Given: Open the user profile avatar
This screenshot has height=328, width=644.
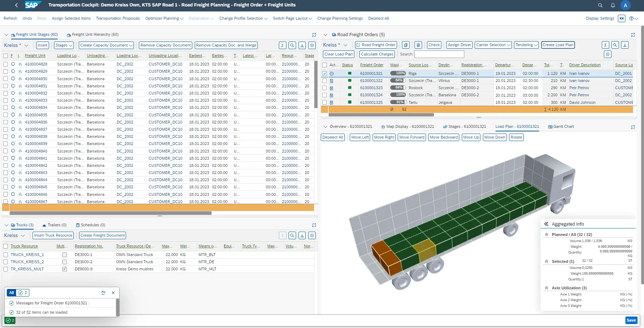Looking at the screenshot, I should (x=625, y=5).
